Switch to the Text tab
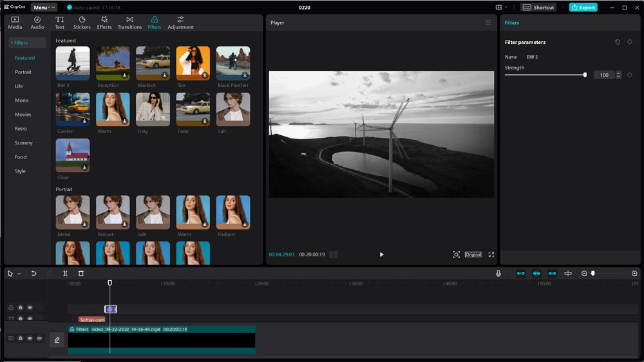 coord(59,23)
